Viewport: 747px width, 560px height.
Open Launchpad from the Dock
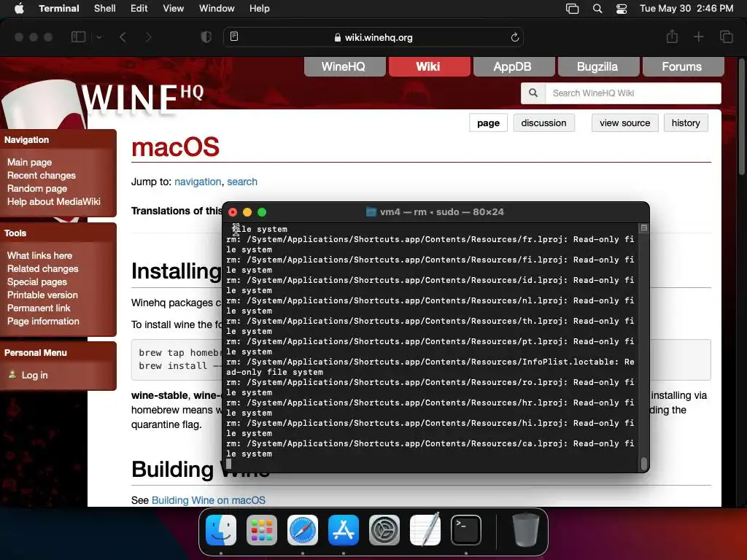262,530
